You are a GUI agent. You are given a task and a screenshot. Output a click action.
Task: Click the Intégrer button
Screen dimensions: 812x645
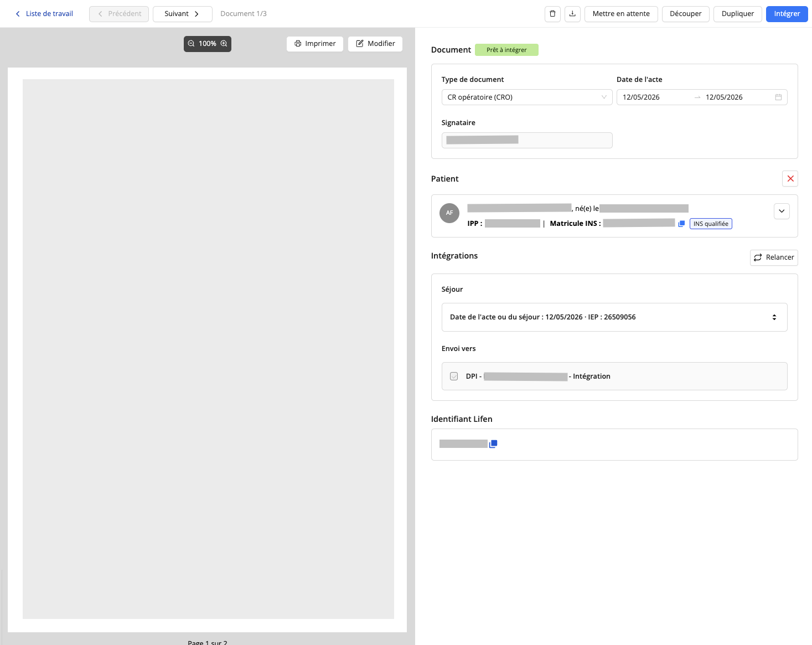(x=787, y=14)
